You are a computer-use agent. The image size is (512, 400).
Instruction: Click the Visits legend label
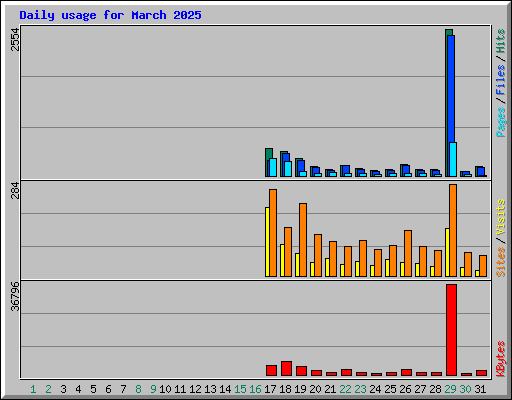click(x=500, y=217)
